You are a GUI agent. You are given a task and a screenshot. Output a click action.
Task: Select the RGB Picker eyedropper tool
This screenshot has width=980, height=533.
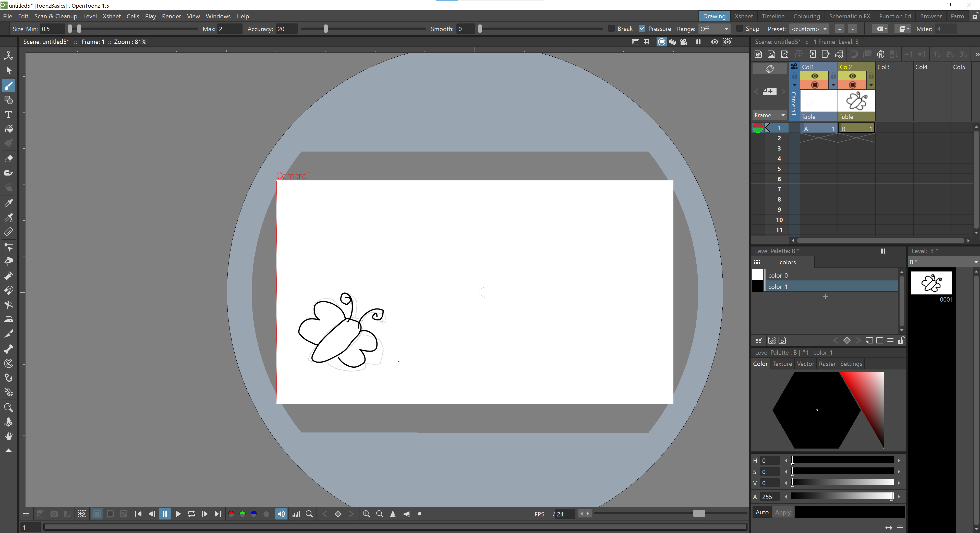pyautogui.click(x=9, y=217)
